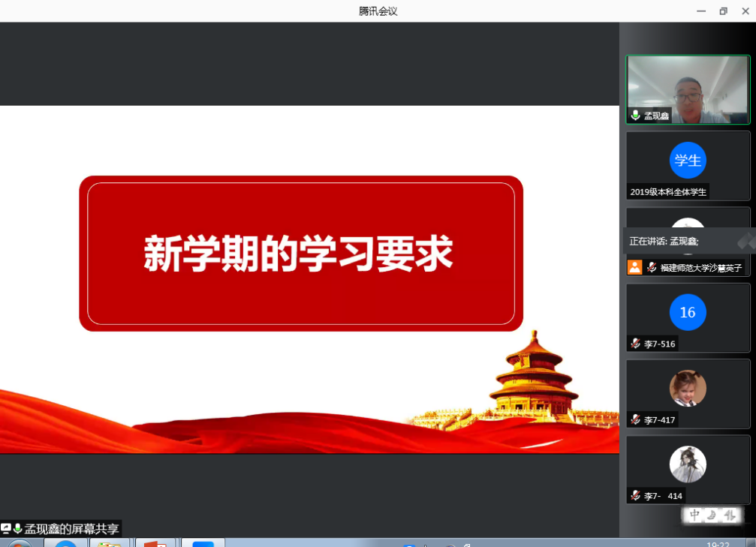Click muted mic icon next to 福建师范大学沙慧英子
This screenshot has height=547, width=756.
(x=652, y=267)
